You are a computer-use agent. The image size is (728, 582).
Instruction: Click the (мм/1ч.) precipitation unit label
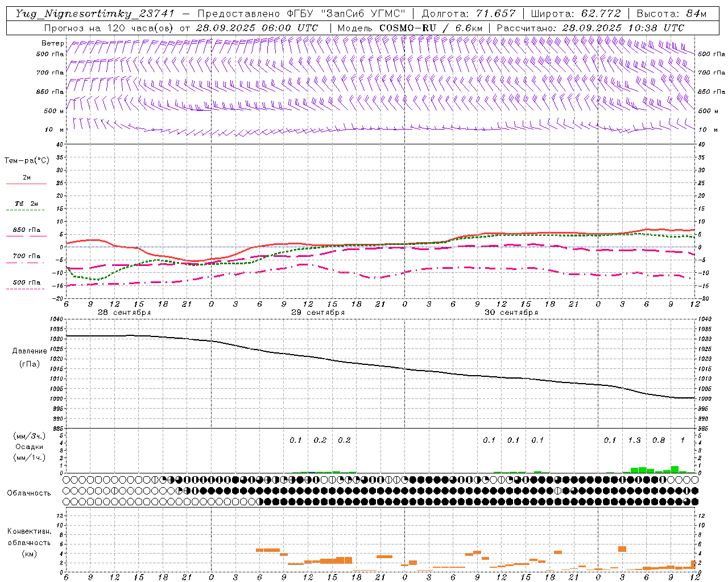point(30,458)
